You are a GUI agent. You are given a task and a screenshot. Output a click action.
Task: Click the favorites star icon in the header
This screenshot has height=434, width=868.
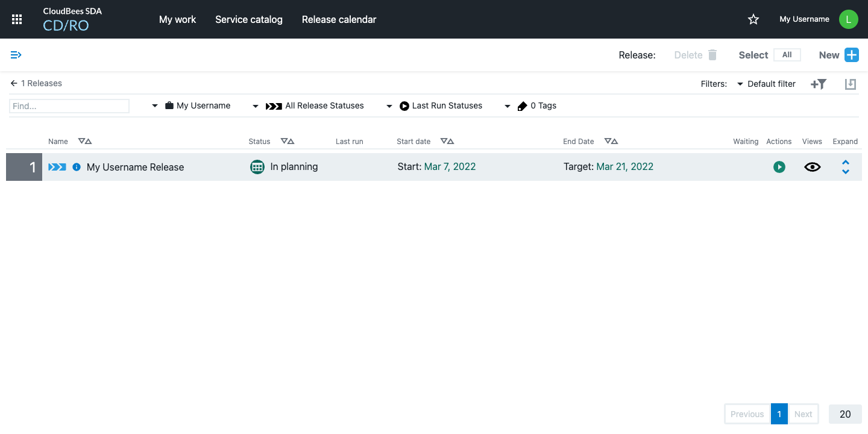pos(753,19)
